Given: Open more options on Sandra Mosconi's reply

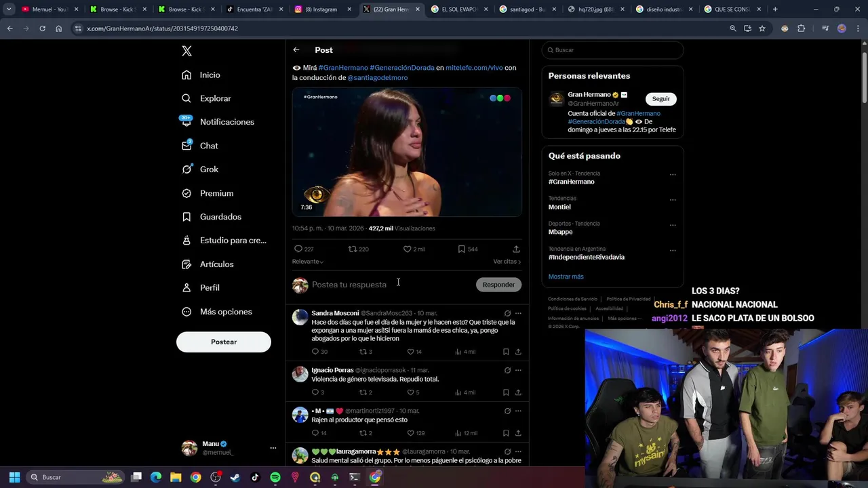Looking at the screenshot, I should [518, 313].
